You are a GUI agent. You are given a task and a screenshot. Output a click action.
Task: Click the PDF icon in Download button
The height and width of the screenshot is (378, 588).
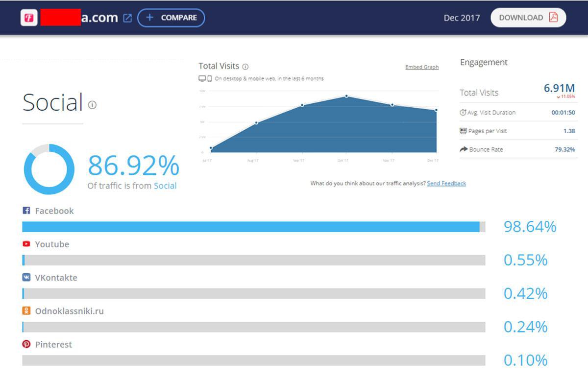click(553, 18)
